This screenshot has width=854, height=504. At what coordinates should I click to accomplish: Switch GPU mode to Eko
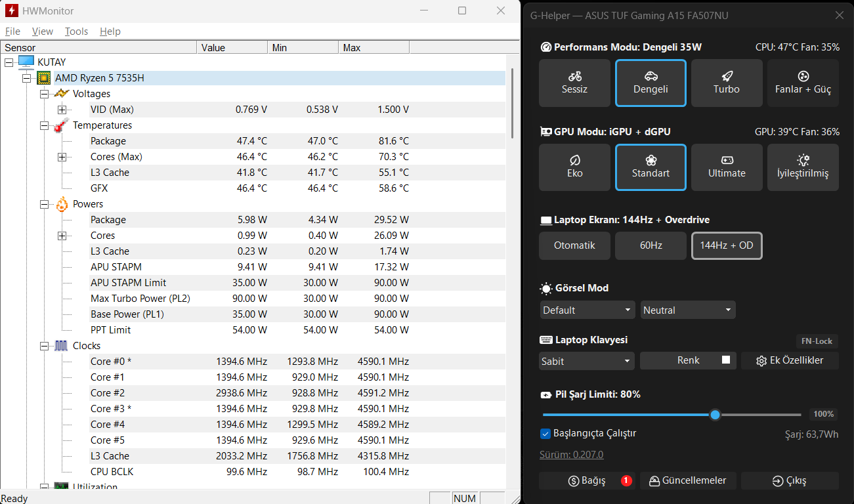pyautogui.click(x=574, y=167)
